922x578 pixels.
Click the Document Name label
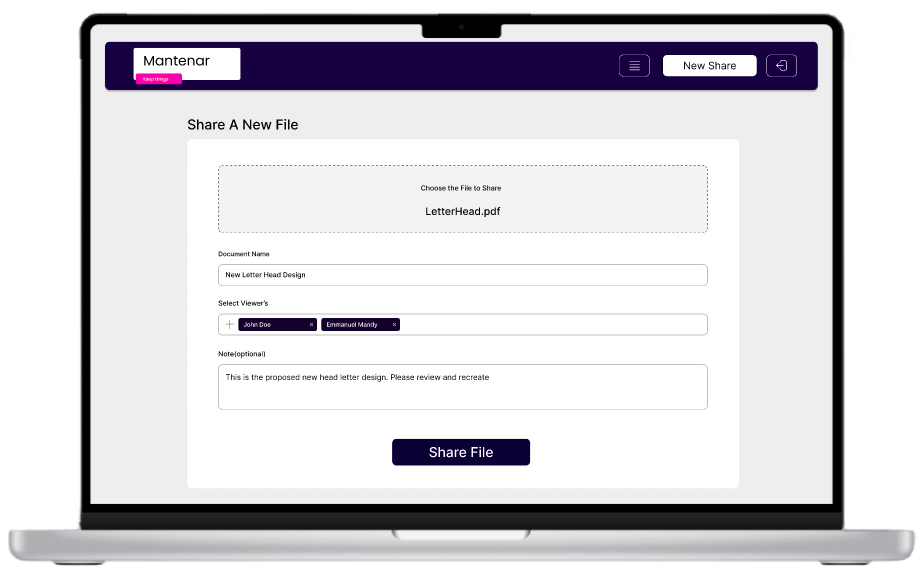click(x=244, y=254)
